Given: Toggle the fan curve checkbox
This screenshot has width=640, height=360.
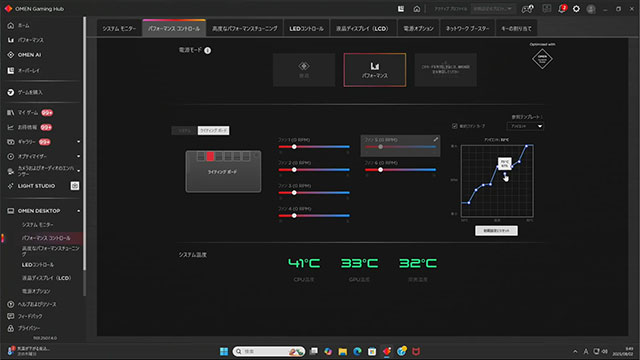Looking at the screenshot, I should pyautogui.click(x=455, y=126).
